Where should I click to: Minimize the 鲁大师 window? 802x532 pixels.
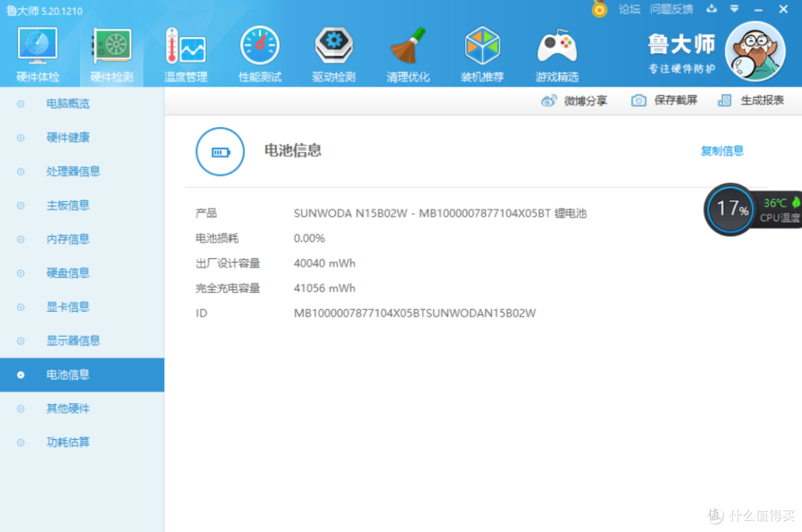[x=758, y=10]
